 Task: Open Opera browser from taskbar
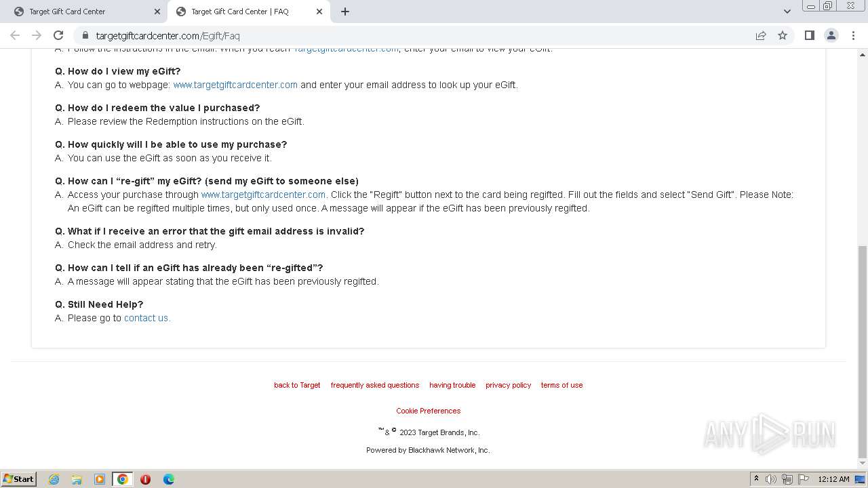(145, 479)
